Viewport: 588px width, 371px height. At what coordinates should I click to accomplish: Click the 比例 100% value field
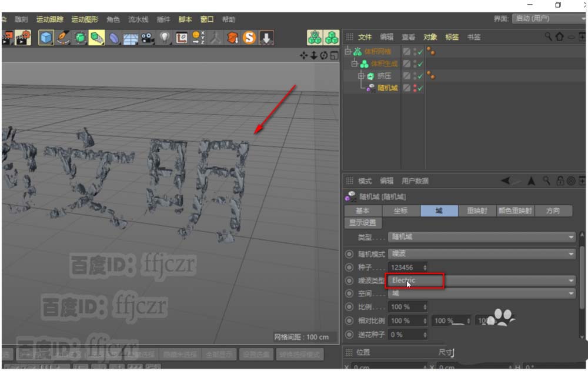405,307
